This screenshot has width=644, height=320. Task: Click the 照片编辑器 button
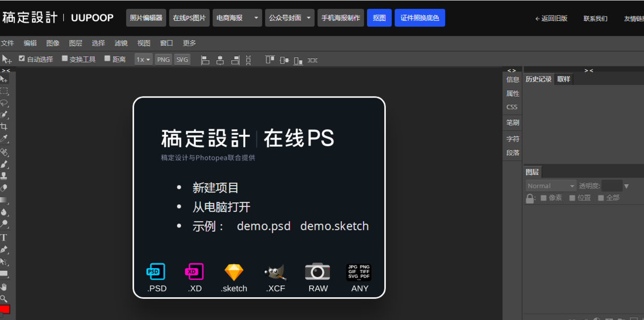(146, 18)
